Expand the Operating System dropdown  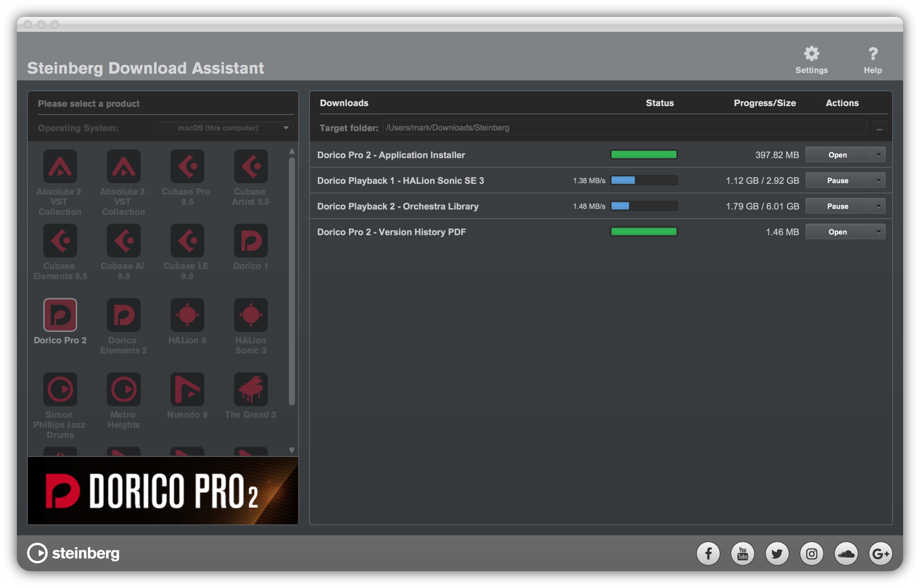227,128
